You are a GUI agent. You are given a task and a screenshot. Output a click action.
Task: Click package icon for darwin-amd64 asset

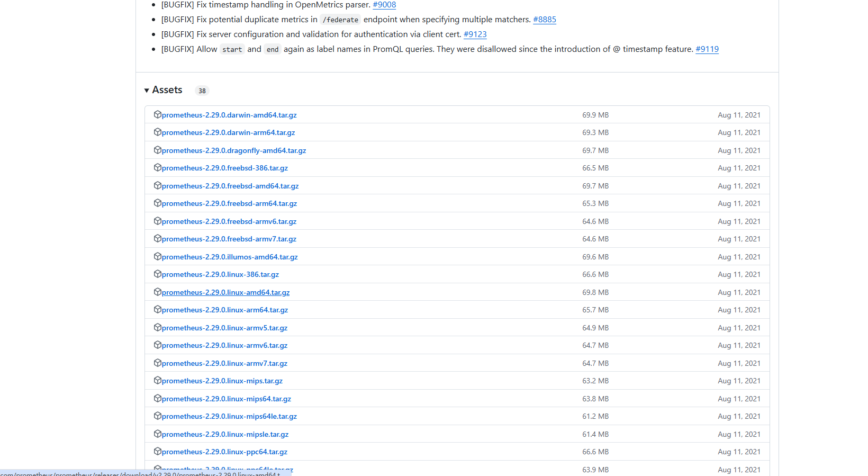[x=157, y=114]
